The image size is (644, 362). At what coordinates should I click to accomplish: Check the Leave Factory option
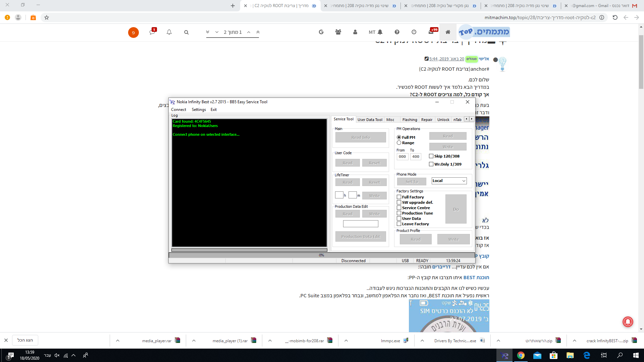[399, 224]
